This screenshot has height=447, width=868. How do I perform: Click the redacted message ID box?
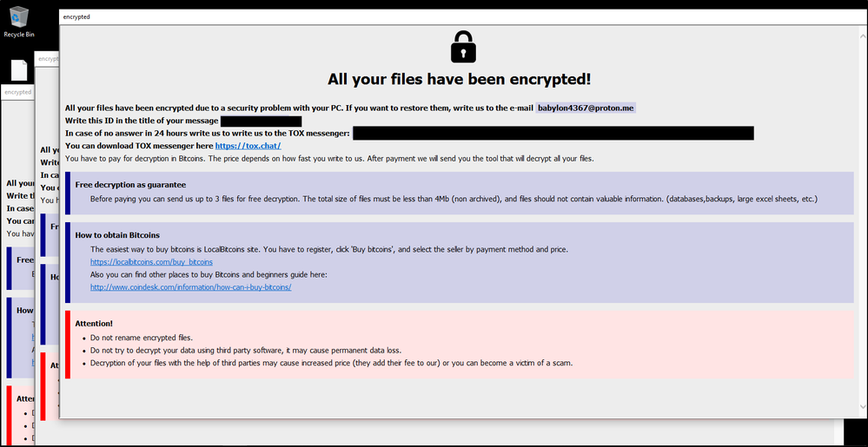click(x=261, y=121)
